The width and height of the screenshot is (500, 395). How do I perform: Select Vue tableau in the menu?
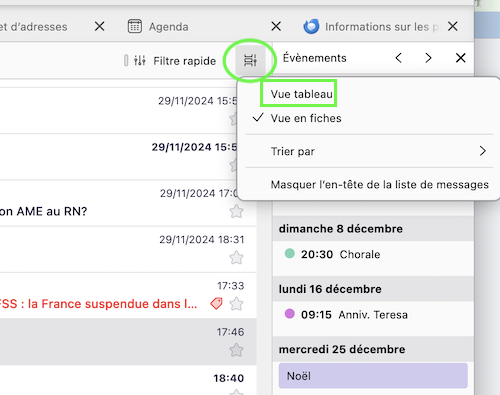pos(301,94)
